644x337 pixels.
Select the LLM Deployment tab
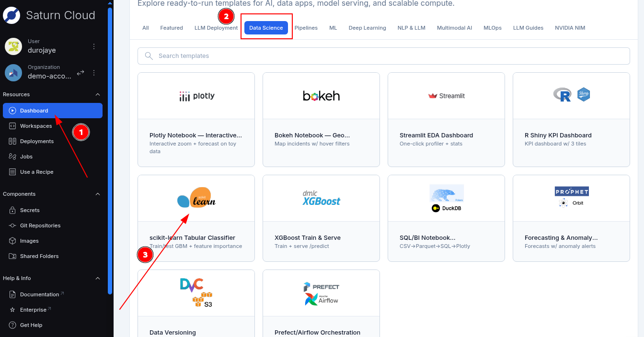click(x=216, y=28)
